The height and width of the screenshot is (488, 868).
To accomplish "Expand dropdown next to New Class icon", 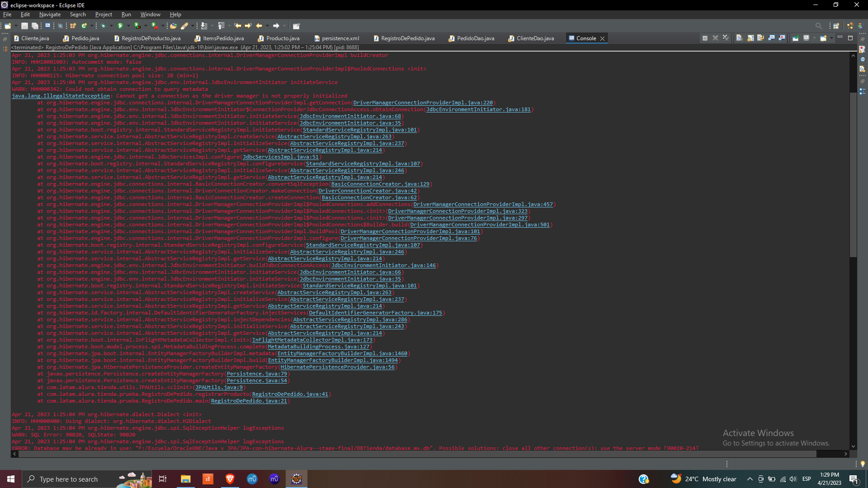I will pos(92,26).
